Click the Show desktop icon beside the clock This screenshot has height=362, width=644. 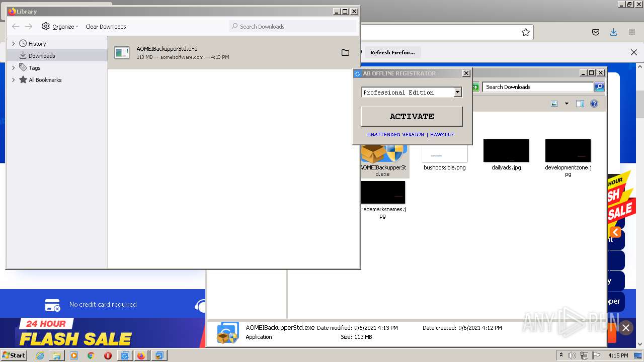point(638,355)
